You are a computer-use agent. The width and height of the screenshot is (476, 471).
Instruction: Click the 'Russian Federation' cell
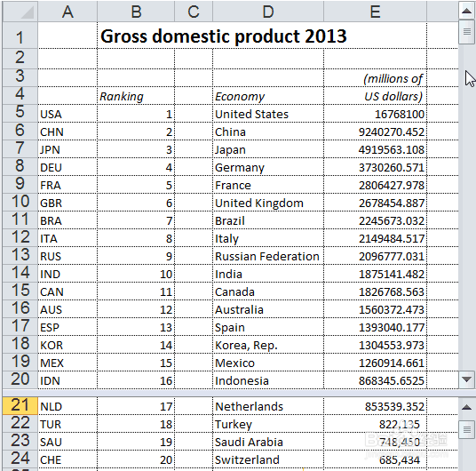(x=268, y=256)
